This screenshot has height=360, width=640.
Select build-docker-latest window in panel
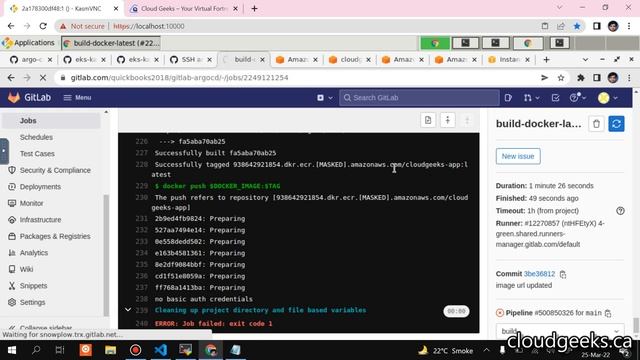111,43
